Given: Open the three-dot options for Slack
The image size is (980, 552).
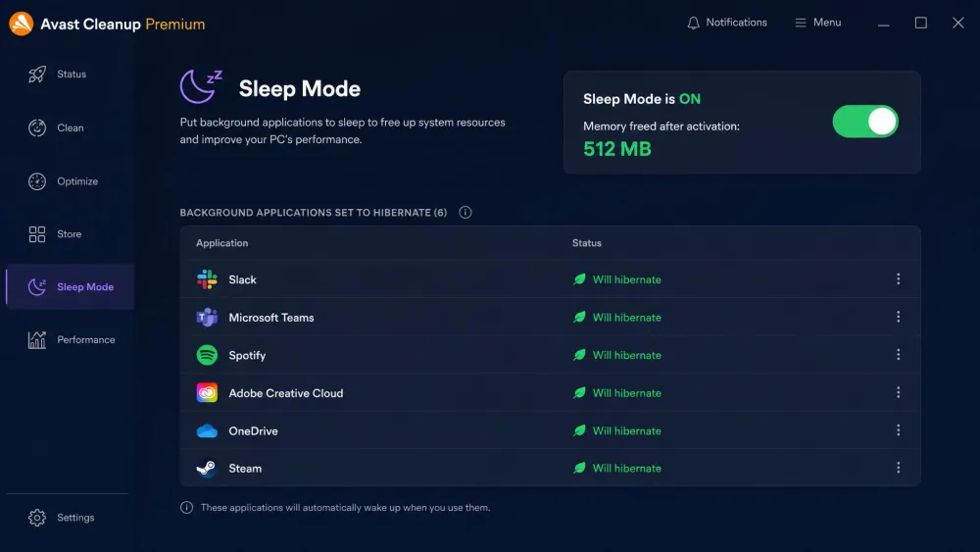Looking at the screenshot, I should click(898, 278).
